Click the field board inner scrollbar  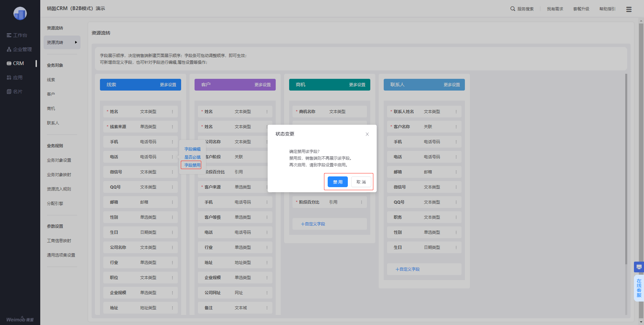pos(626,169)
